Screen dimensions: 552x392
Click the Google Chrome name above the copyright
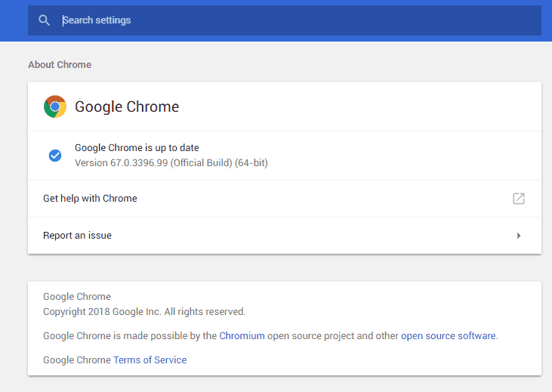click(x=77, y=297)
